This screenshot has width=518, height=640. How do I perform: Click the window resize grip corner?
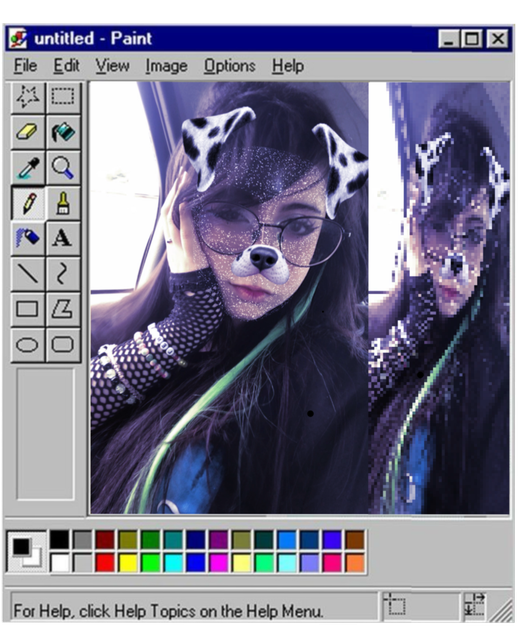[501, 610]
